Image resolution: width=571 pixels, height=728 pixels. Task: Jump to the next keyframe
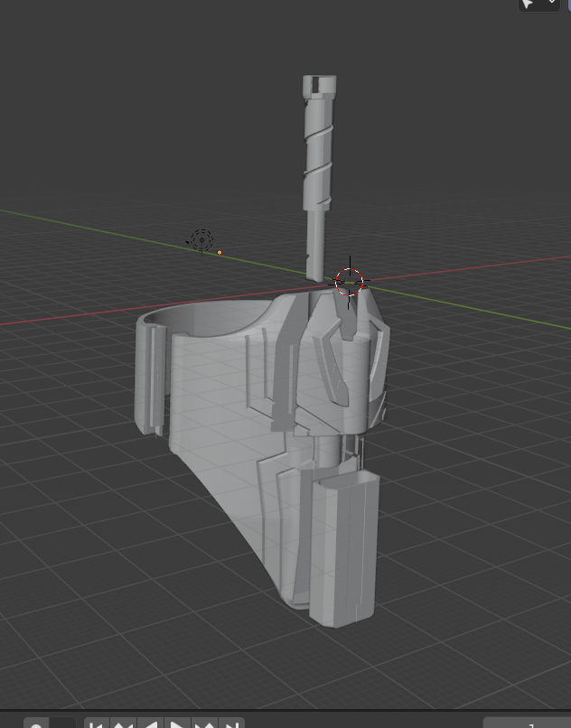(x=205, y=724)
